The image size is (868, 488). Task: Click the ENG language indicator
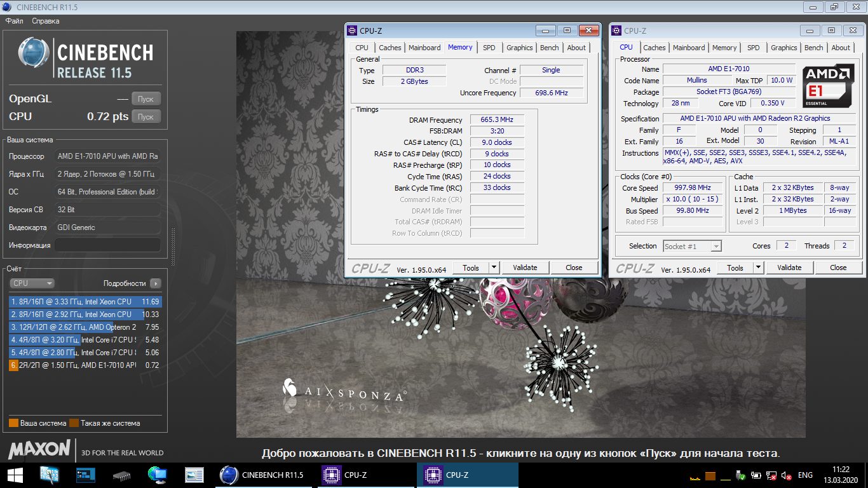(x=805, y=475)
